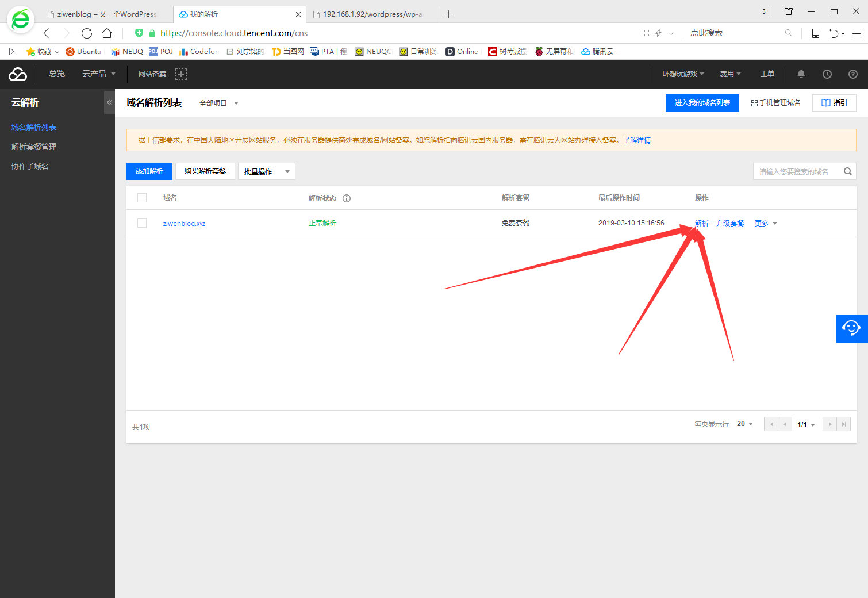The width and height of the screenshot is (868, 598).
Task: Click the browser undo-close icon
Action: (834, 33)
